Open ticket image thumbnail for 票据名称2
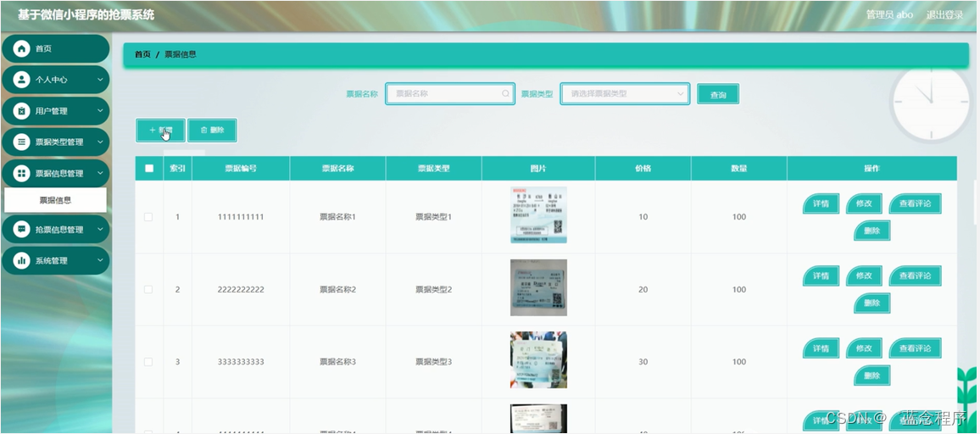This screenshot has width=980, height=434. [x=539, y=287]
